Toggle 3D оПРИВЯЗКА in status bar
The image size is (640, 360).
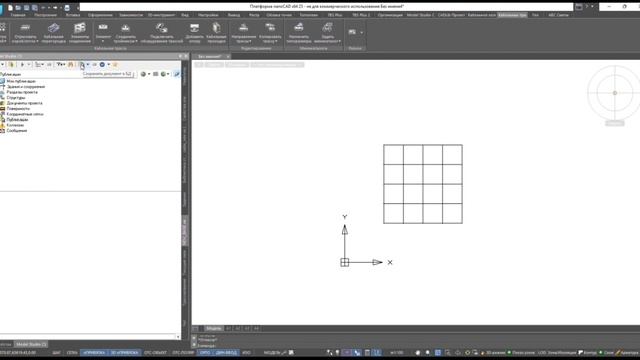(124, 353)
